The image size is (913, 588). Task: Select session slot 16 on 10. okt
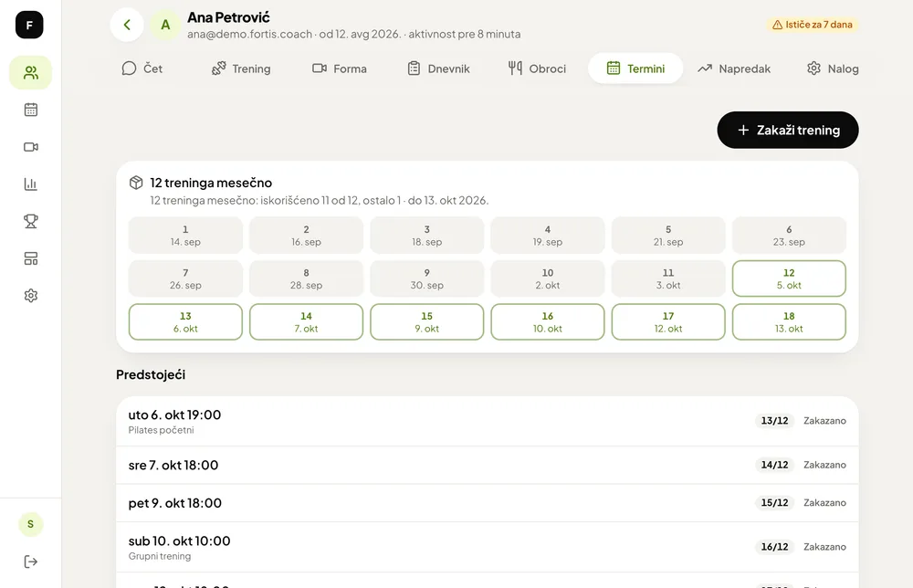(x=548, y=322)
